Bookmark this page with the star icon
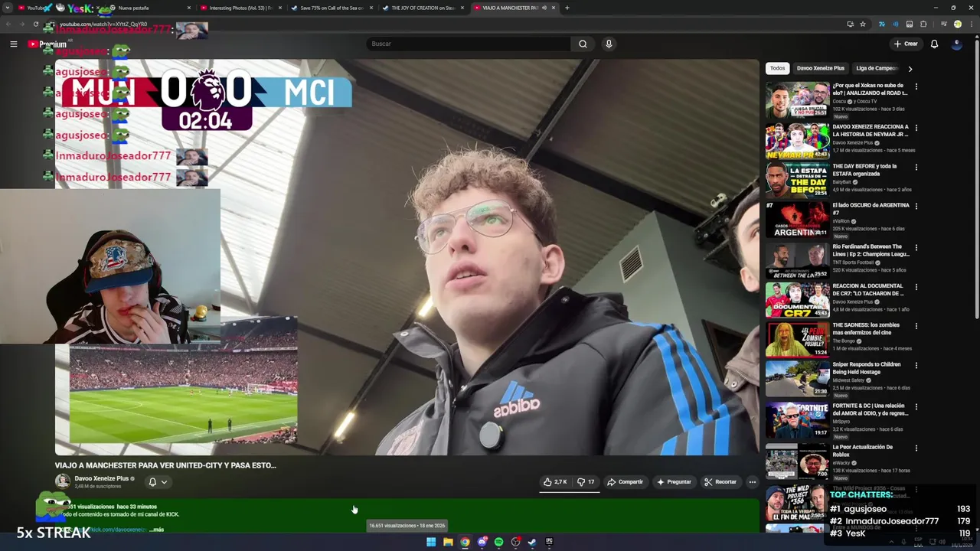 pyautogui.click(x=863, y=24)
